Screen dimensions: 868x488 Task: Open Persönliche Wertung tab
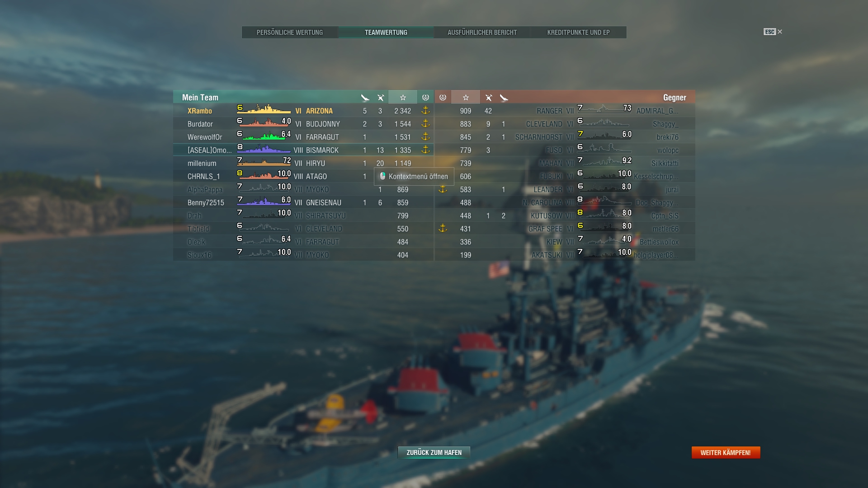(x=290, y=33)
